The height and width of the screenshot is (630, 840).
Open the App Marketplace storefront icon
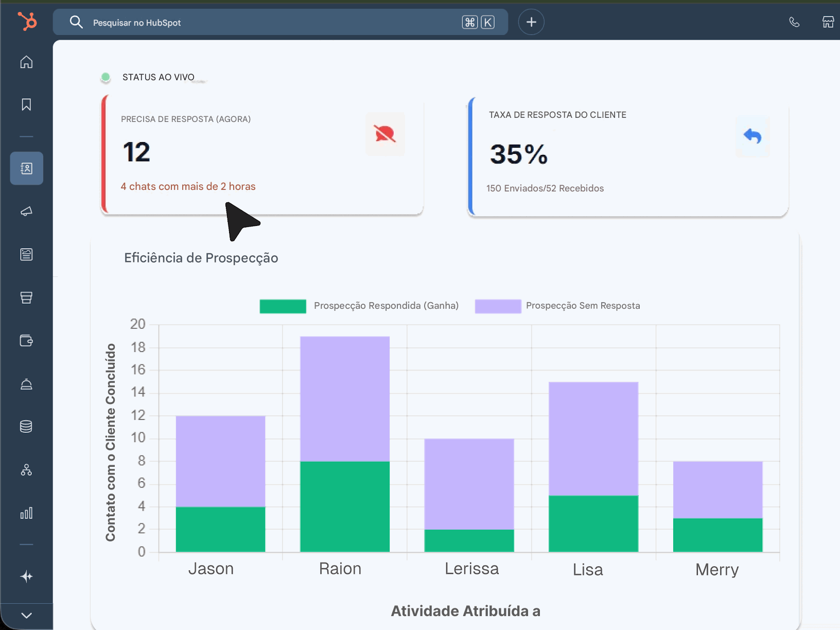pyautogui.click(x=828, y=22)
